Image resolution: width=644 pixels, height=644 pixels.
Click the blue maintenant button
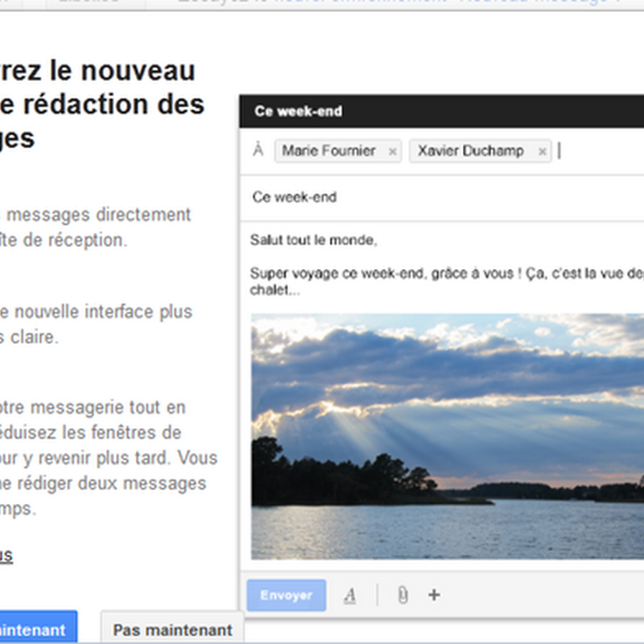38,627
